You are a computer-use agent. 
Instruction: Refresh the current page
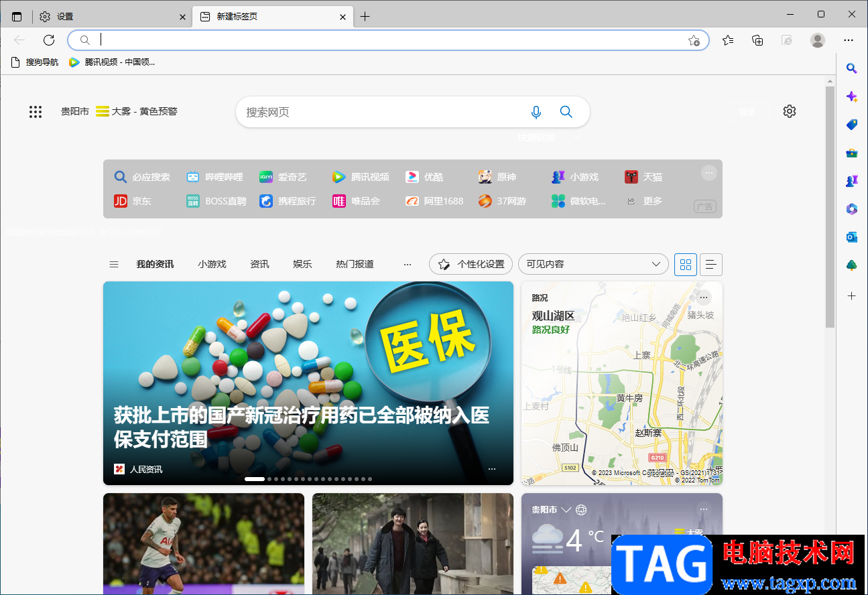pyautogui.click(x=49, y=40)
